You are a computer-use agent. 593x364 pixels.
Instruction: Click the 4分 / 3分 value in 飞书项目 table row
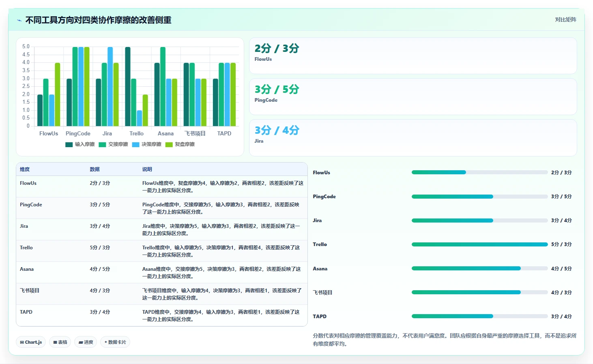pyautogui.click(x=100, y=291)
